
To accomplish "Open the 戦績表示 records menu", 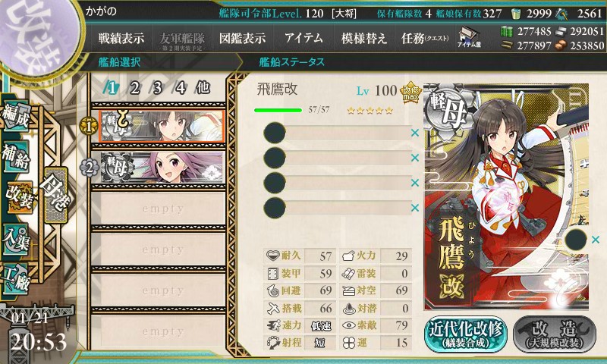I will (121, 38).
